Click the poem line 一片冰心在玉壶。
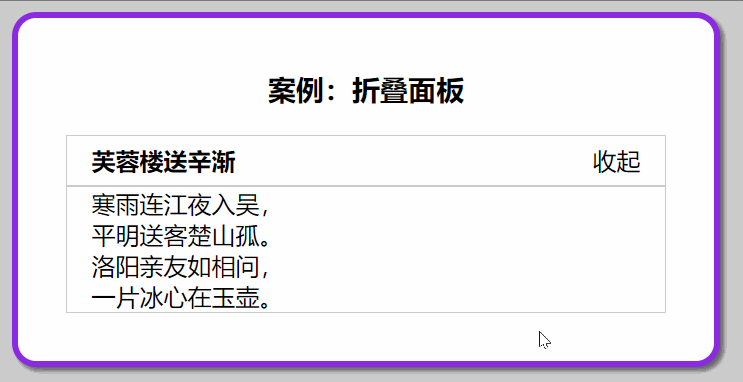This screenshot has width=743, height=382. coord(181,298)
